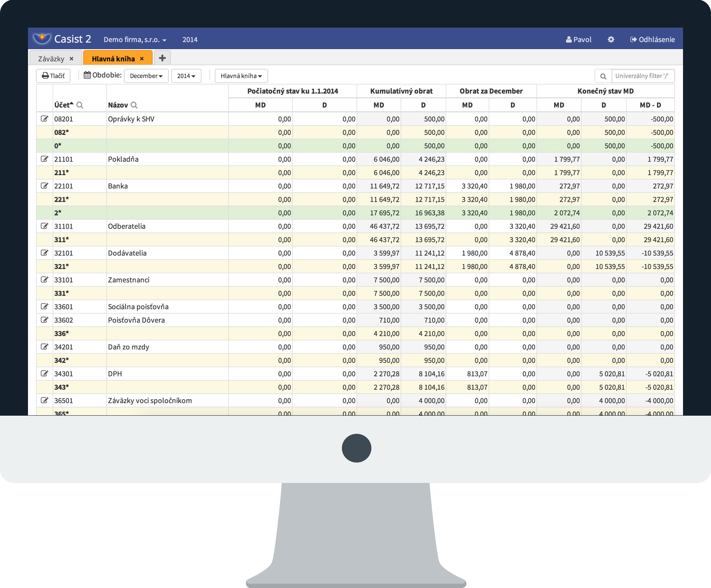This screenshot has height=588, width=711.
Task: Click the edit icon for Banka account
Action: [44, 186]
